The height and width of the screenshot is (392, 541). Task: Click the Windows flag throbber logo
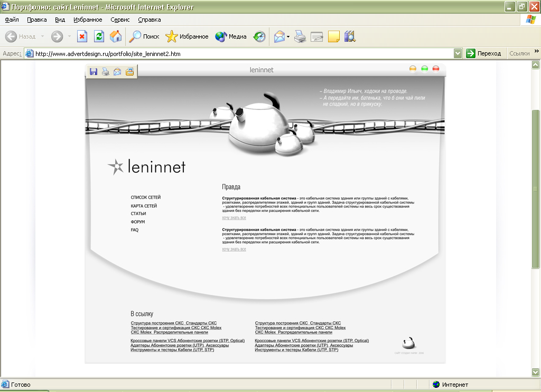[530, 20]
